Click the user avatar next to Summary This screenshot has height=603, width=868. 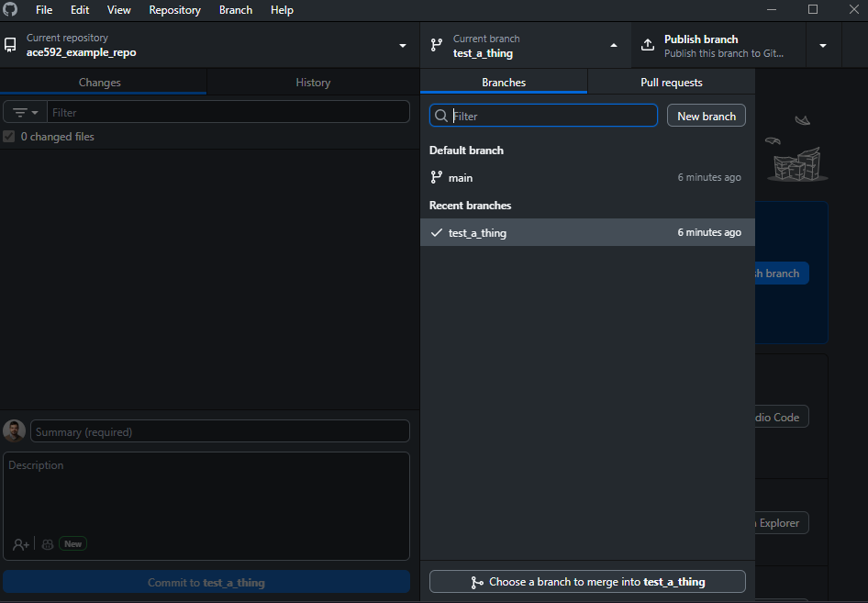(15, 431)
